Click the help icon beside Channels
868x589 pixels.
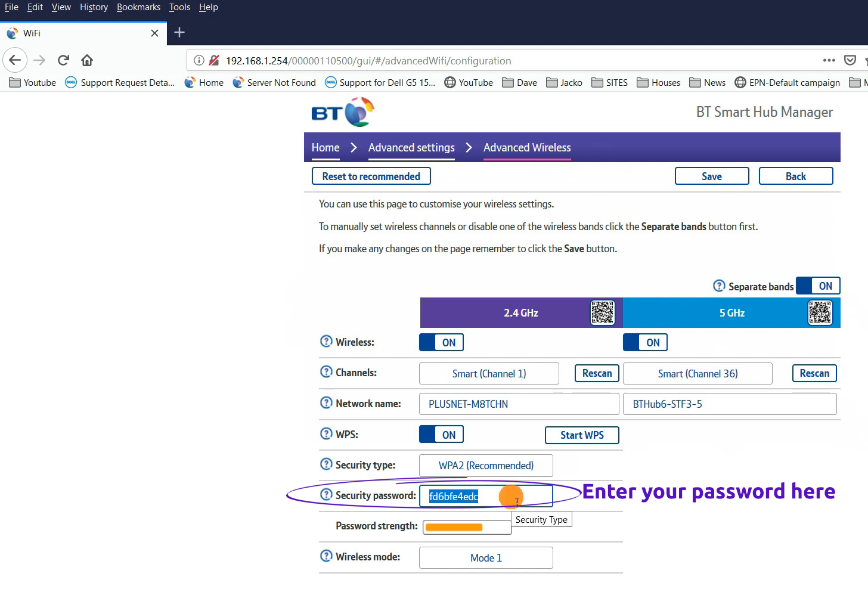click(x=326, y=372)
